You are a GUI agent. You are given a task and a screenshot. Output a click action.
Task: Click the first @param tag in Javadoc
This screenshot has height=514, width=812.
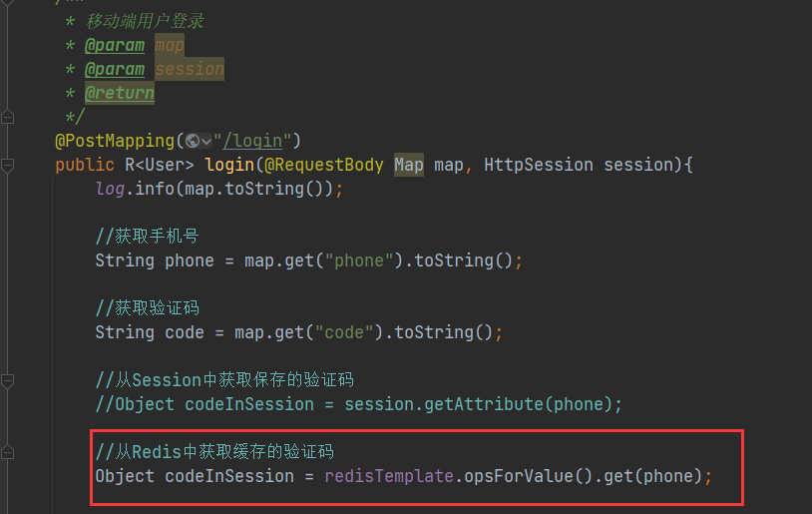point(115,45)
